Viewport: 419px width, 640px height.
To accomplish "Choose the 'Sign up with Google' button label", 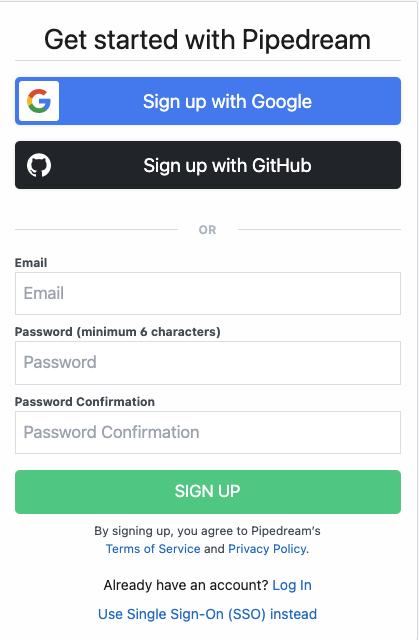I will pyautogui.click(x=227, y=102).
